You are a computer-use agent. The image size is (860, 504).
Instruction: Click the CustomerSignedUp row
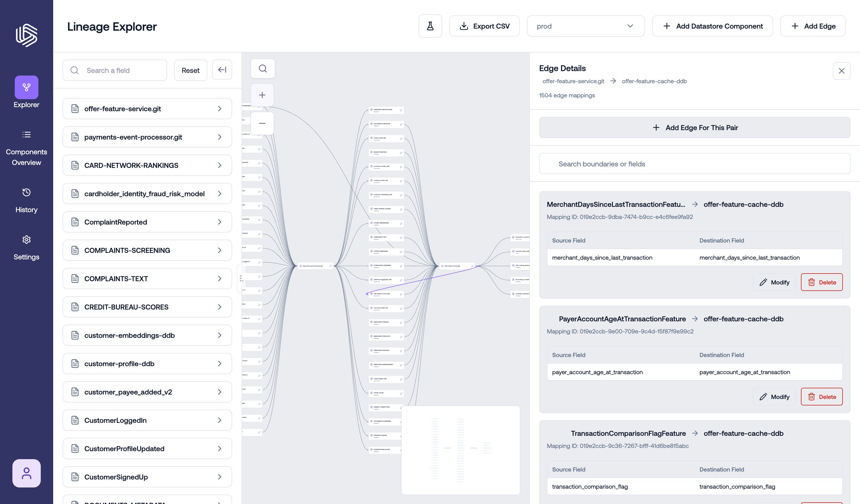coord(147,477)
